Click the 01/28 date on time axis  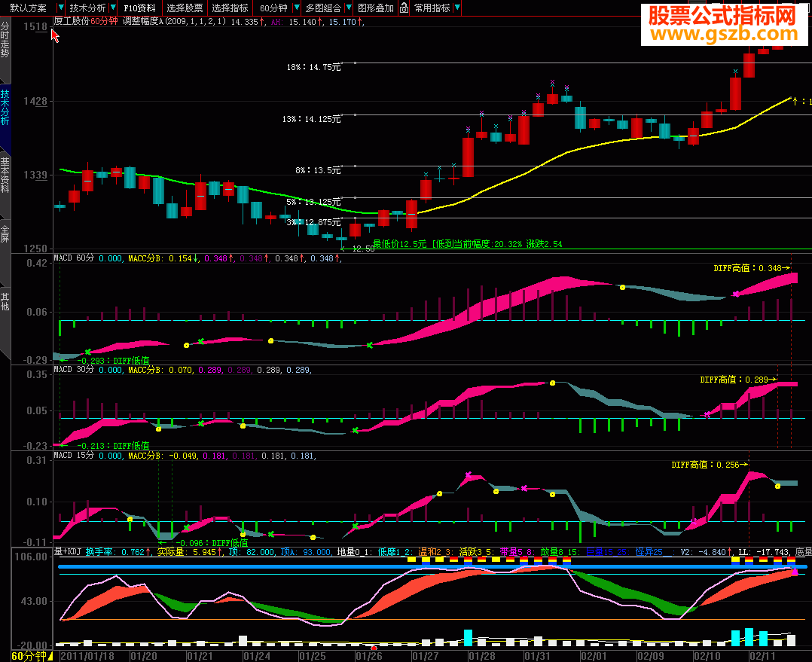481,656
